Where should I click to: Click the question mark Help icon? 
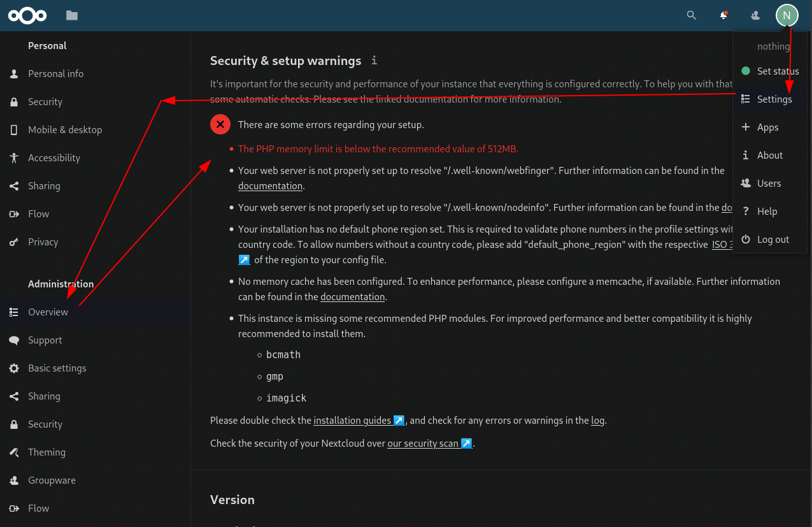pyautogui.click(x=746, y=212)
